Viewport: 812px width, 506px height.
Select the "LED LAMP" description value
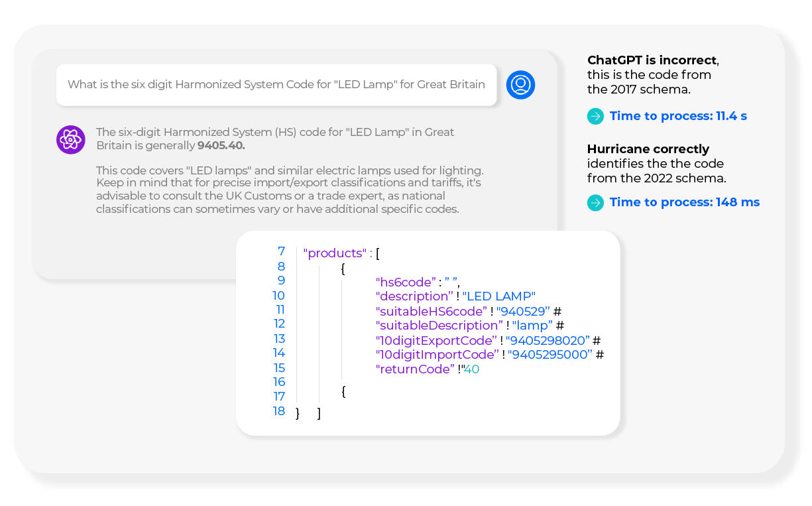coord(498,296)
